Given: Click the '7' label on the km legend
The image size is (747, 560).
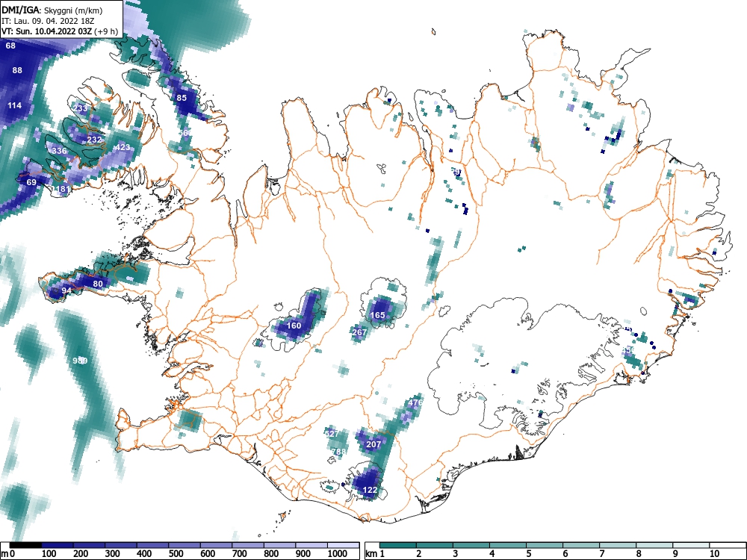Looking at the screenshot, I should coord(601,554).
